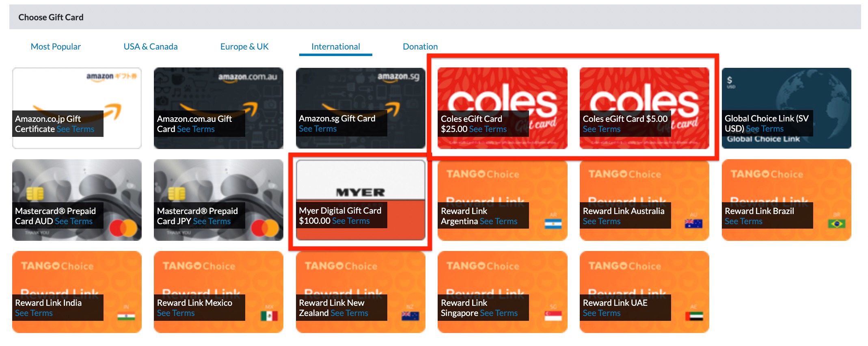Select the Reward Link Argentina card
The image size is (868, 346).
[503, 200]
